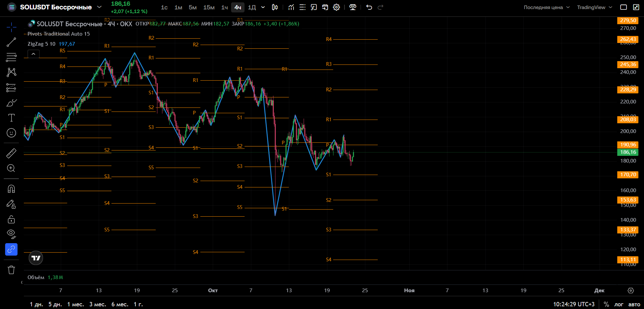Set date range to 1 г.
The width and height of the screenshot is (644, 309).
tap(139, 304)
